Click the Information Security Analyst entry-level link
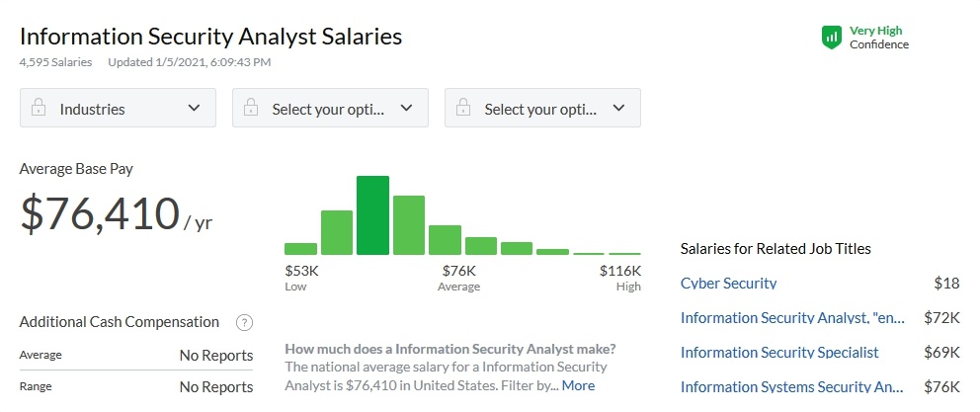The width and height of the screenshot is (980, 412). pos(791,318)
